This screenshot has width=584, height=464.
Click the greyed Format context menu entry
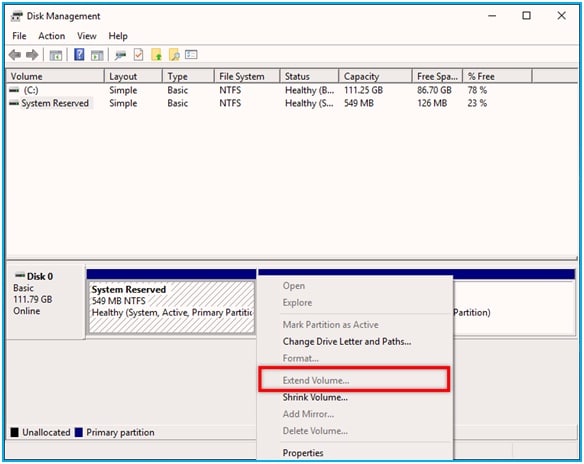pos(301,358)
